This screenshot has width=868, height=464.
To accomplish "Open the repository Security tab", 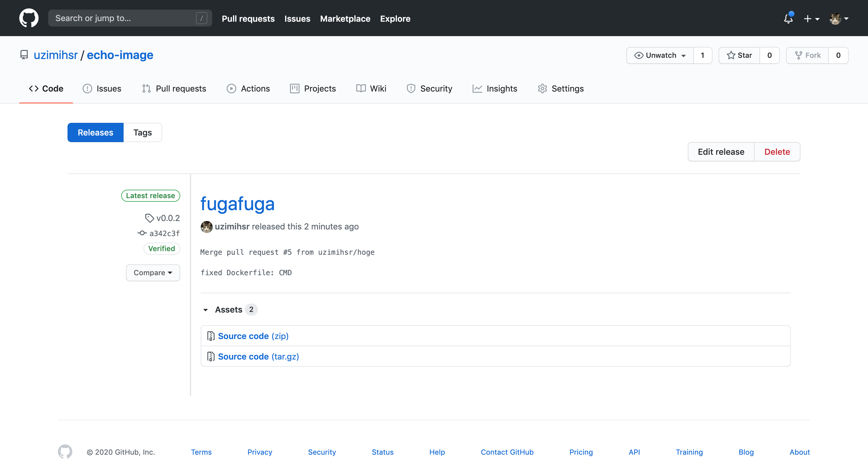I will tap(429, 89).
